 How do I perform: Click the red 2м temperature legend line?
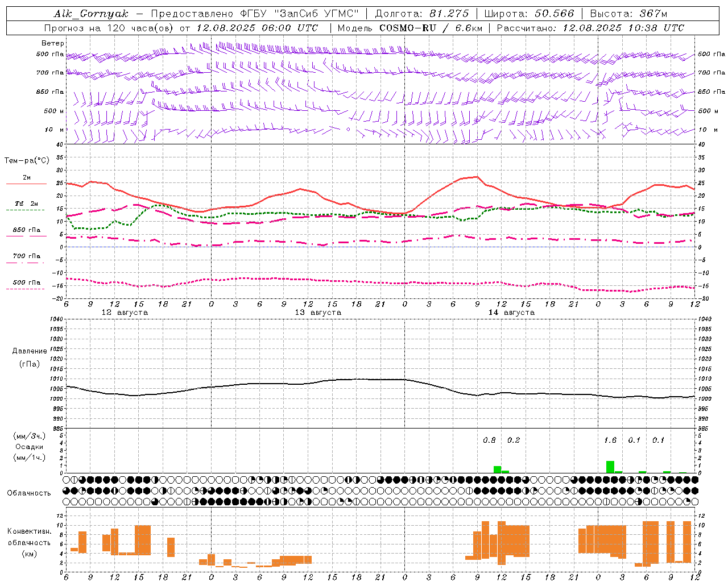point(26,184)
